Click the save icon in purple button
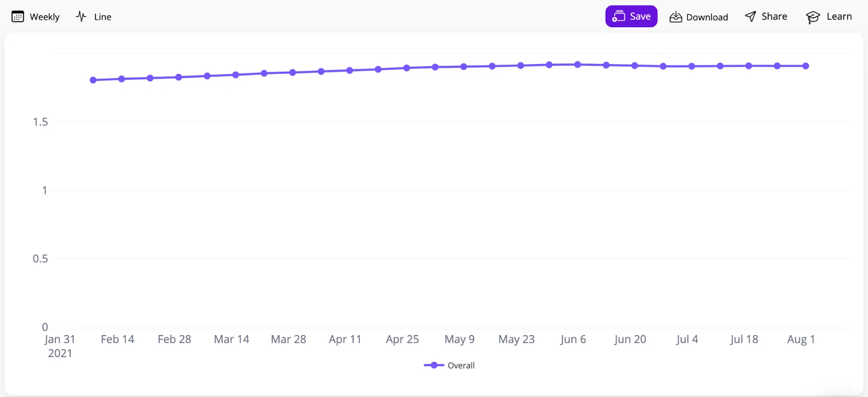This screenshot has height=397, width=868. [x=618, y=17]
